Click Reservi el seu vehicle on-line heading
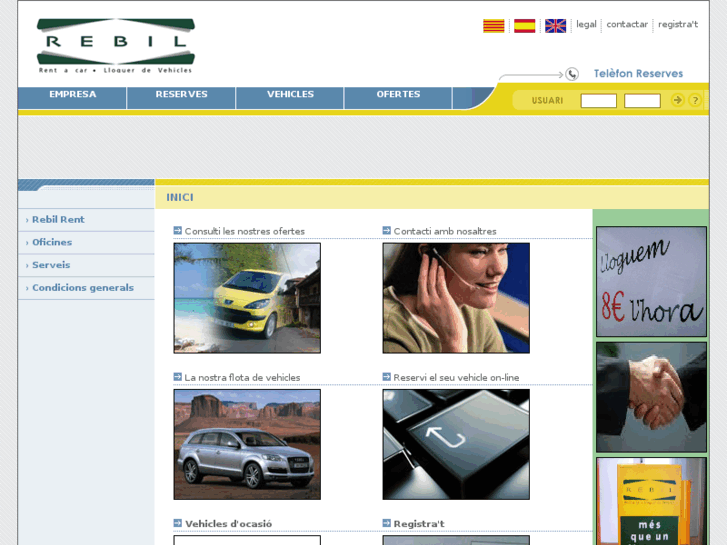The width and height of the screenshot is (727, 545). 456,378
